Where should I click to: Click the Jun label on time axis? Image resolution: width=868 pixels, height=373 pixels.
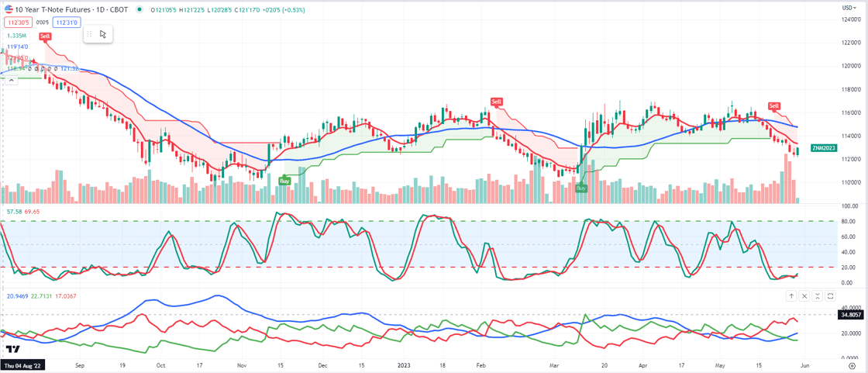click(804, 366)
